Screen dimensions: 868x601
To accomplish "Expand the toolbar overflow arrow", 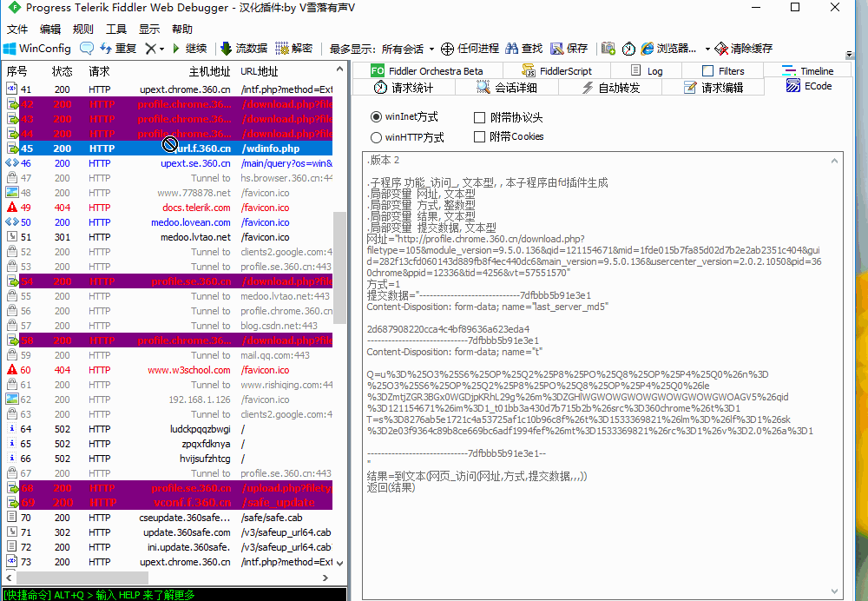I will (x=849, y=55).
